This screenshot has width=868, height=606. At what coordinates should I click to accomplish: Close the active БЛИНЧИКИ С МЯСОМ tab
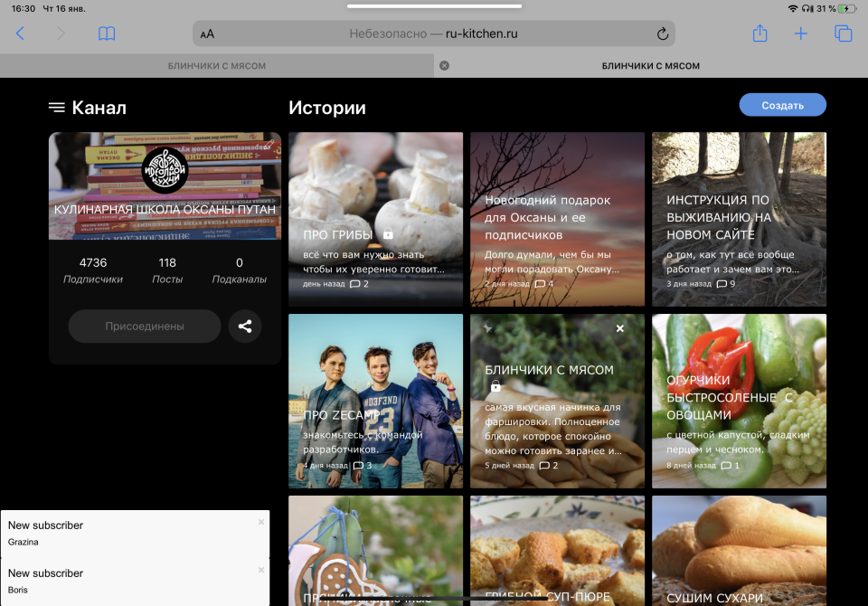click(x=444, y=66)
